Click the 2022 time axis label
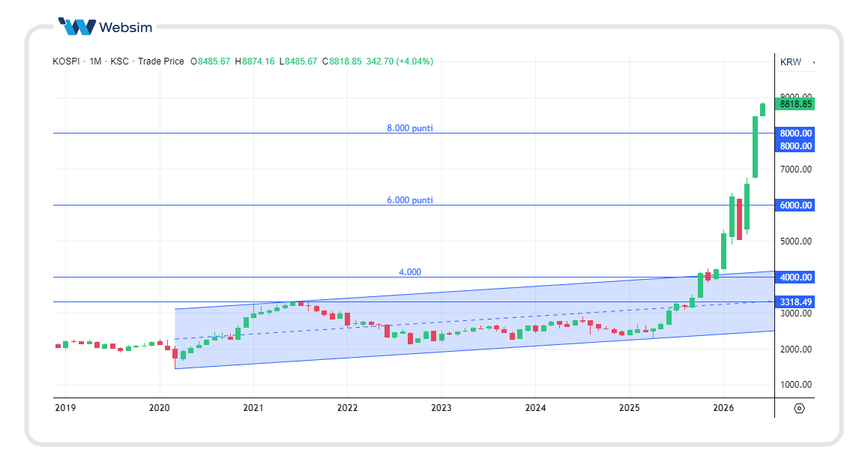The image size is (868, 471). (x=347, y=408)
